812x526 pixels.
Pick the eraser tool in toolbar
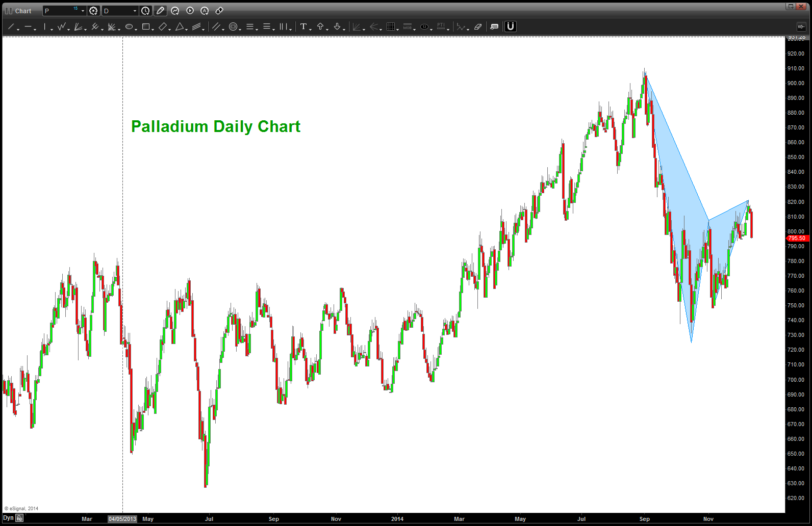478,27
